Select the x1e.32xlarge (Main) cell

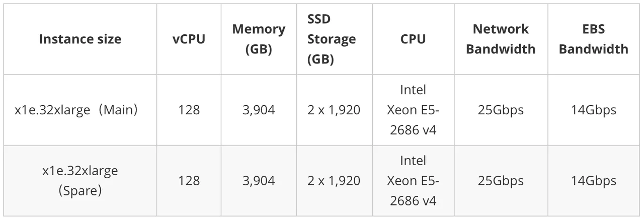pos(76,110)
